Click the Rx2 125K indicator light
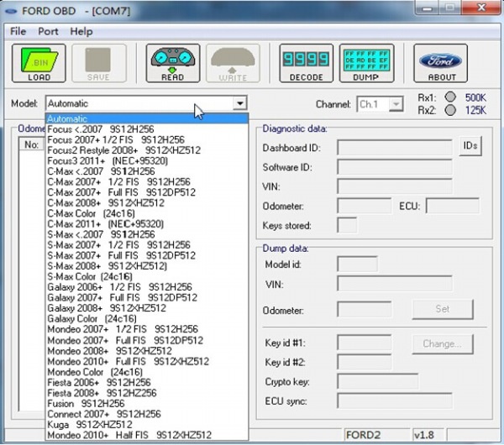The height and width of the screenshot is (445, 504). 450,110
